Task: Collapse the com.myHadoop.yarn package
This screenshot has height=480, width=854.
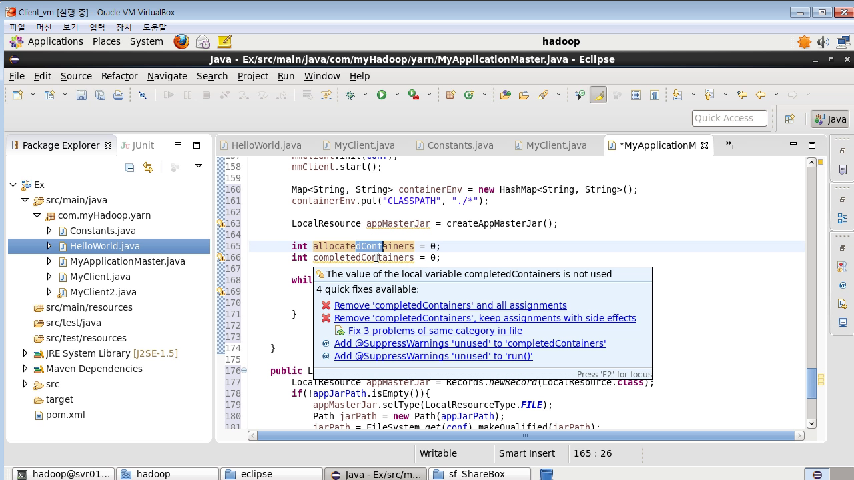Action: pos(35,215)
